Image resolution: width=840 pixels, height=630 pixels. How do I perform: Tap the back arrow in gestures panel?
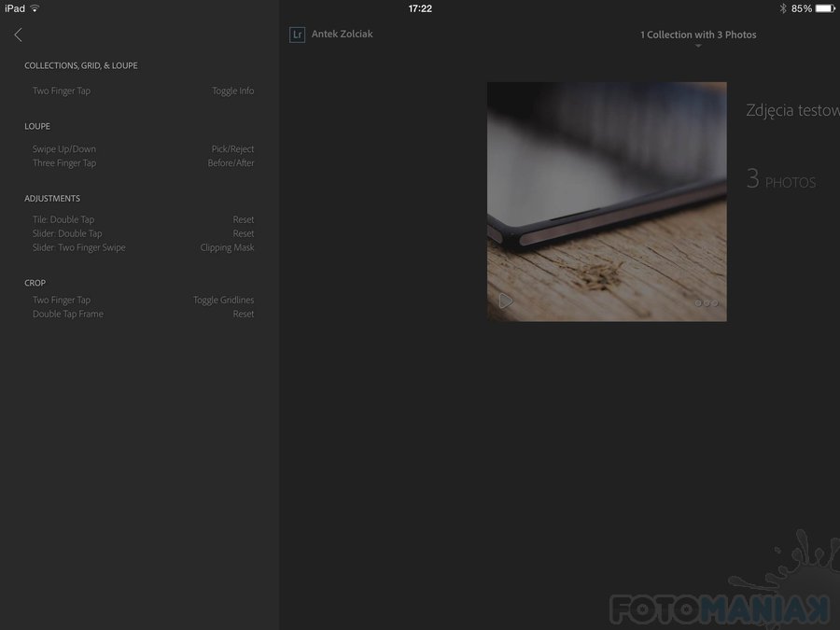point(19,35)
